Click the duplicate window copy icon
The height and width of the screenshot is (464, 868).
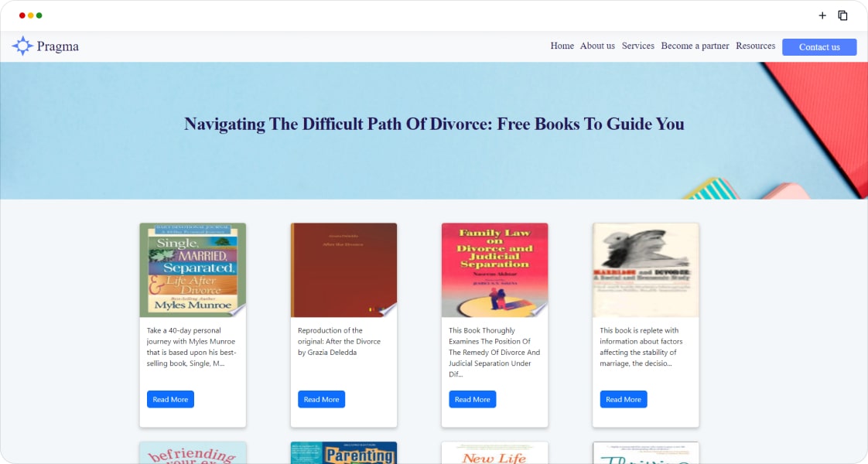[842, 15]
